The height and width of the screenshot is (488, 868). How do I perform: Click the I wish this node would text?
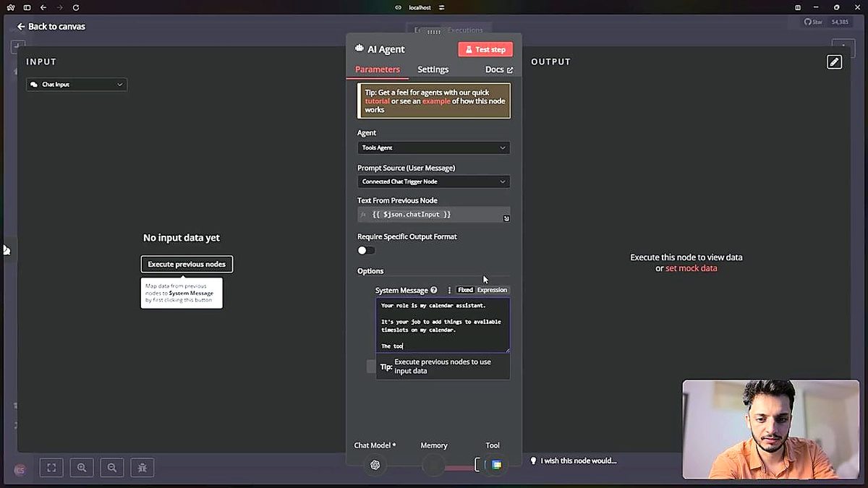click(x=579, y=461)
